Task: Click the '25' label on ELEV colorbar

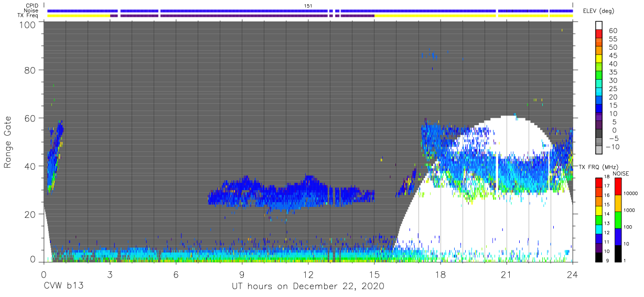Action: click(x=613, y=89)
